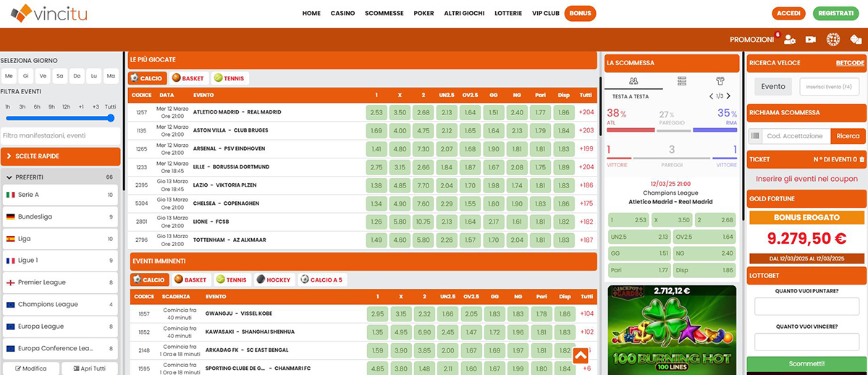
Task: Clear the ticket with trash icon
Action: 861,159
